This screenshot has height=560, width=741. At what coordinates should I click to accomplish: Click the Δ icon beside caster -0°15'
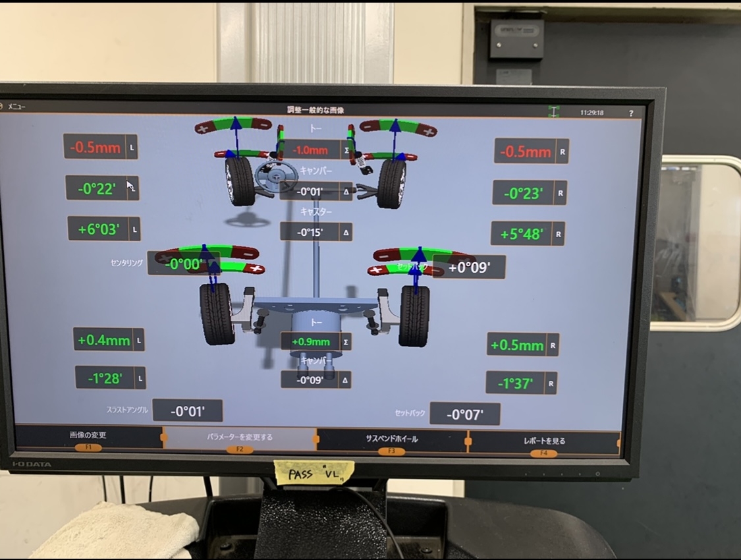pos(346,233)
